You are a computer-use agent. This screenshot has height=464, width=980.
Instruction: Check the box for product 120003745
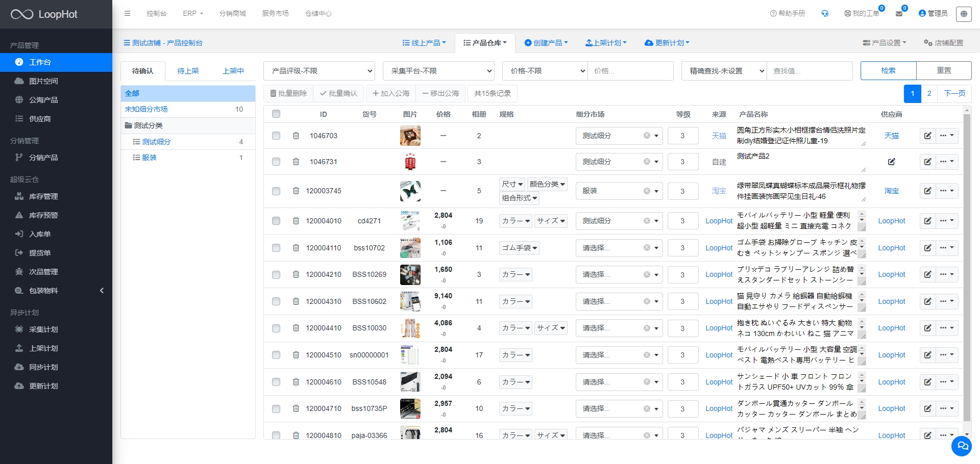tap(276, 191)
